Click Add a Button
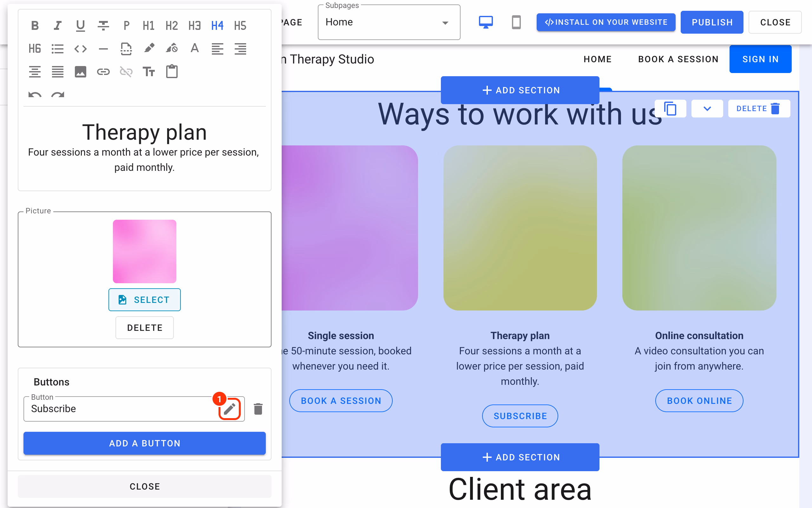Screen dimensions: 812x508 (145, 443)
